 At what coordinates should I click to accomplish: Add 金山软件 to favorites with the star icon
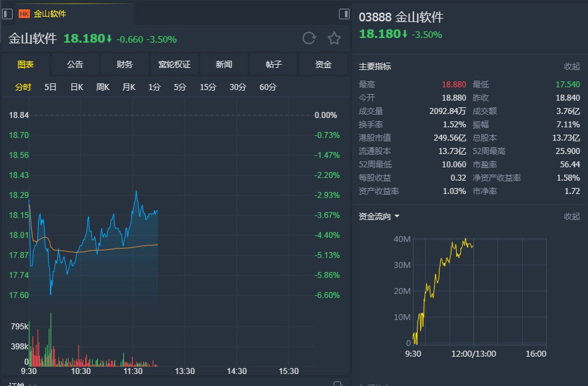[x=334, y=38]
